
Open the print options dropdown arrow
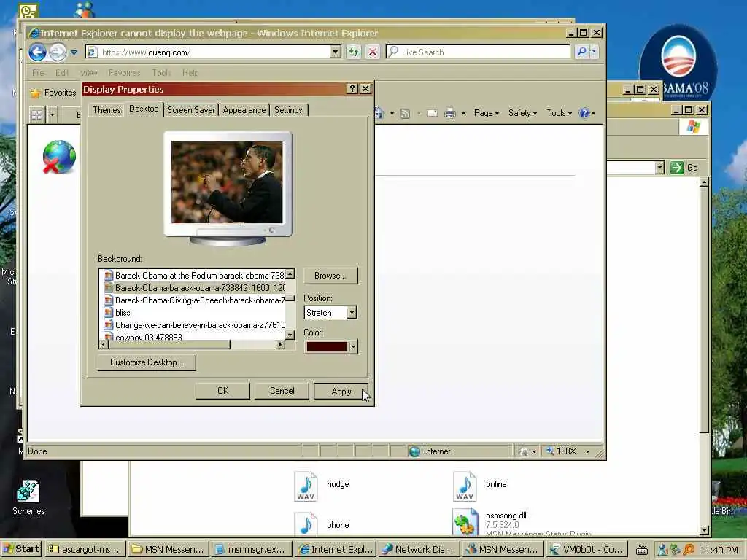pos(463,113)
